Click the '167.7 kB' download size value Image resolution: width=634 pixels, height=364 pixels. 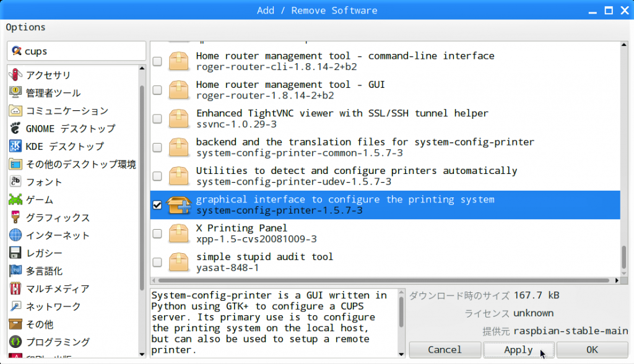[537, 296]
